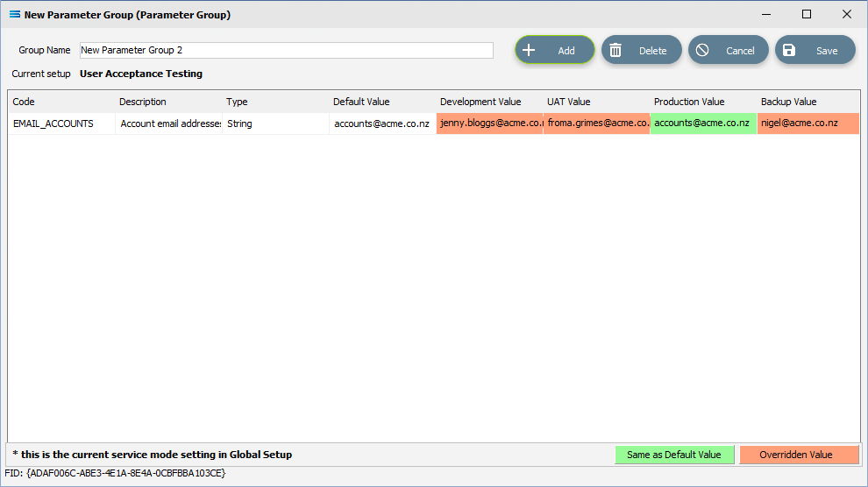The width and height of the screenshot is (868, 487).
Task: Select nigel@acme.co.nz backup value cell
Action: pos(808,124)
